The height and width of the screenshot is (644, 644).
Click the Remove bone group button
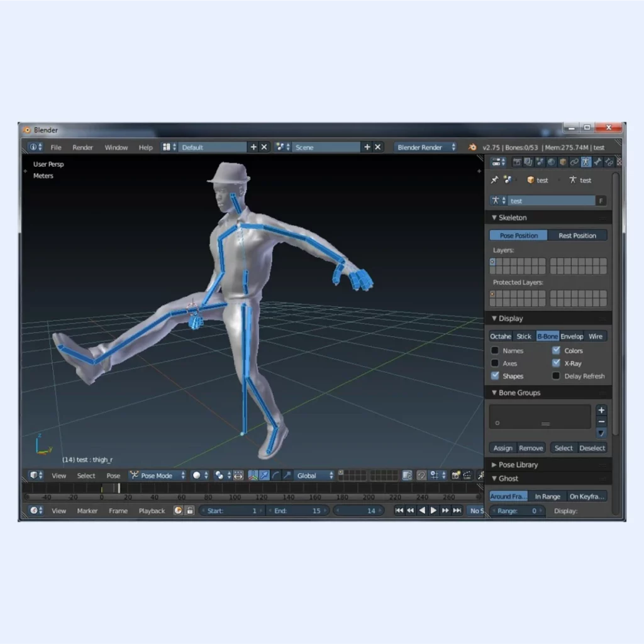click(x=531, y=448)
